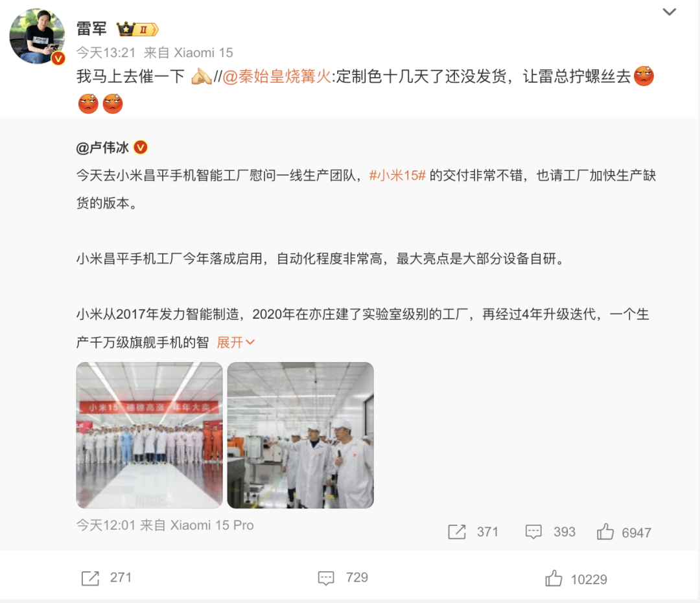Open 雷军 username link
700x603 pixels.
point(91,29)
